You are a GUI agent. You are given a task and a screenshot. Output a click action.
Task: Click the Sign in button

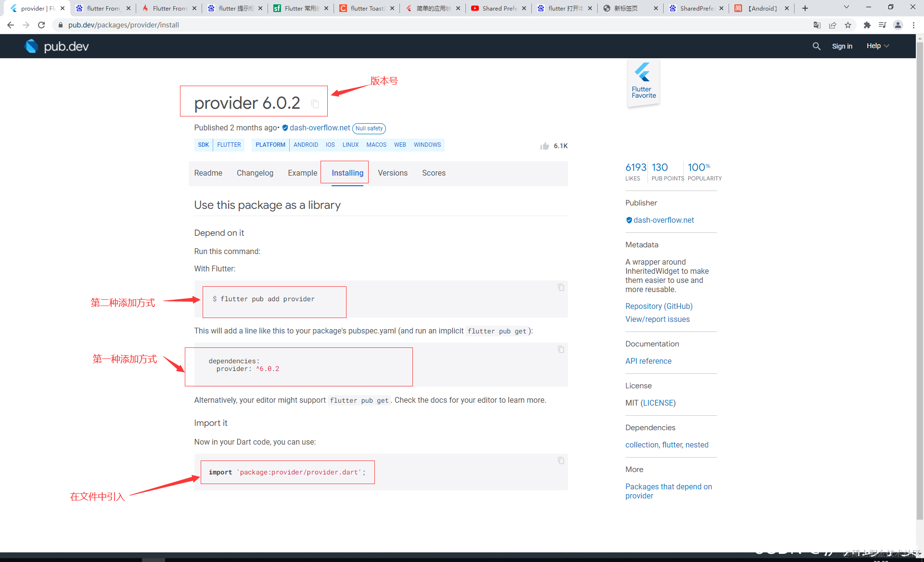tap(842, 46)
